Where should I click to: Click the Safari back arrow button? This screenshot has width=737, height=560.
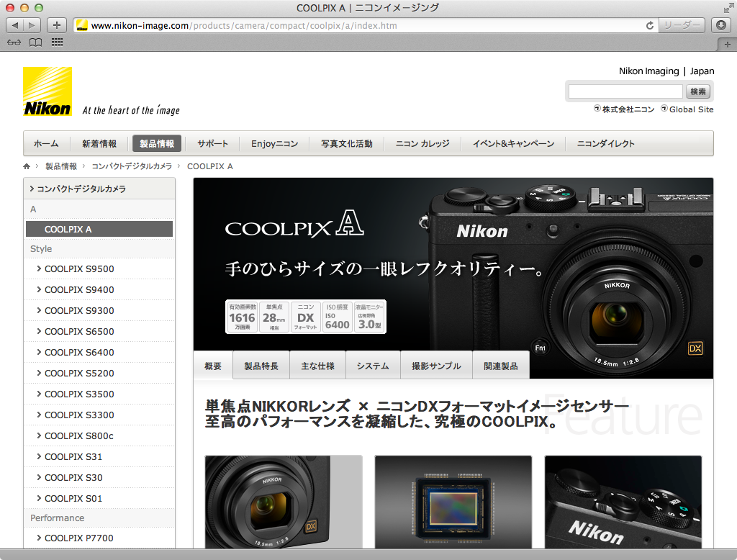pos(14,25)
